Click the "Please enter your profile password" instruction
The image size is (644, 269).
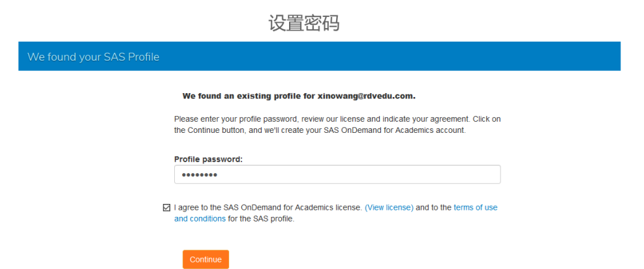tap(235, 119)
